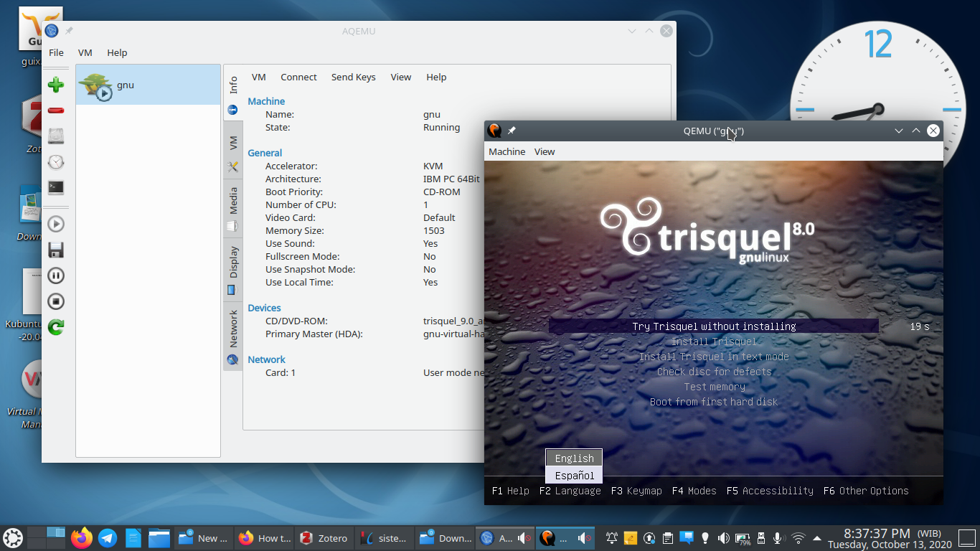Choose the Install Trisquel boot entry

click(x=714, y=342)
